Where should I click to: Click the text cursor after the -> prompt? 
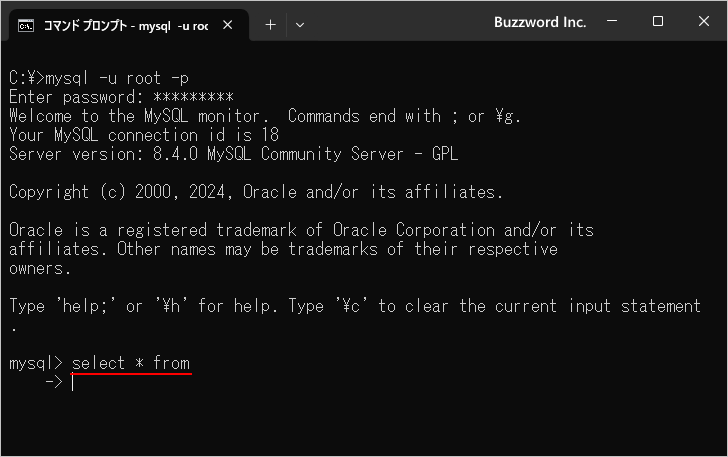coord(73,382)
